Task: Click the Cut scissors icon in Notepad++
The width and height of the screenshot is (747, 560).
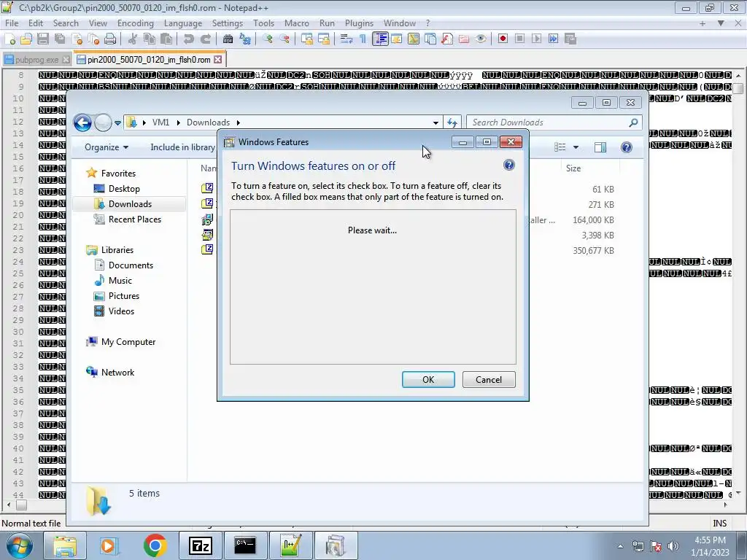Action: point(133,39)
